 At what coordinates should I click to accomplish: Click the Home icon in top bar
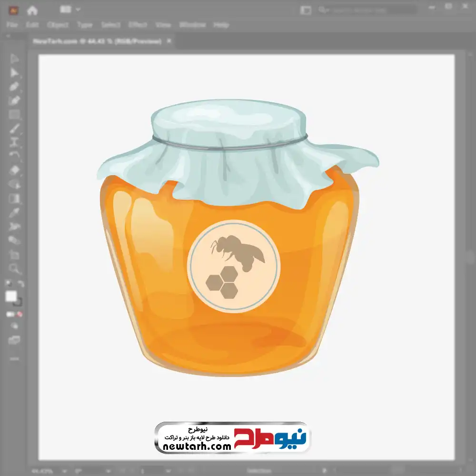[32, 10]
